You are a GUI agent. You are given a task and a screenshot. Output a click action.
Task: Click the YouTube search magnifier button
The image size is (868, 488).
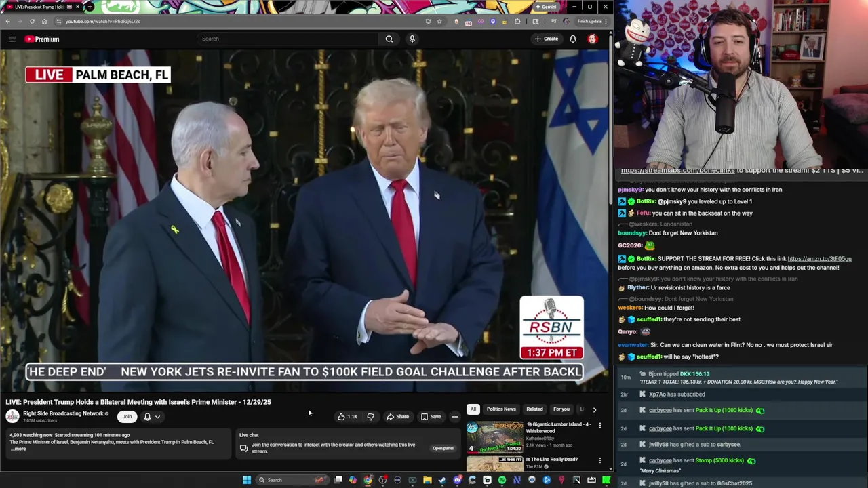tap(389, 39)
